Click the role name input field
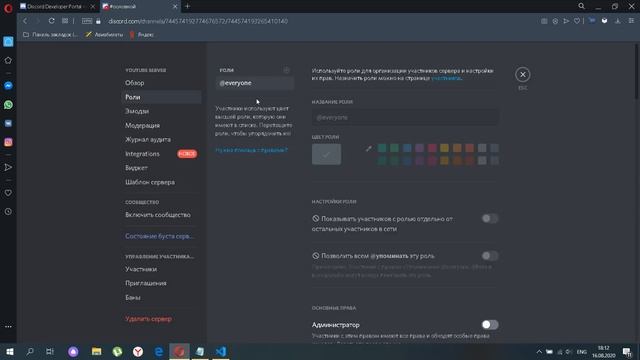The width and height of the screenshot is (640, 360). 404,118
